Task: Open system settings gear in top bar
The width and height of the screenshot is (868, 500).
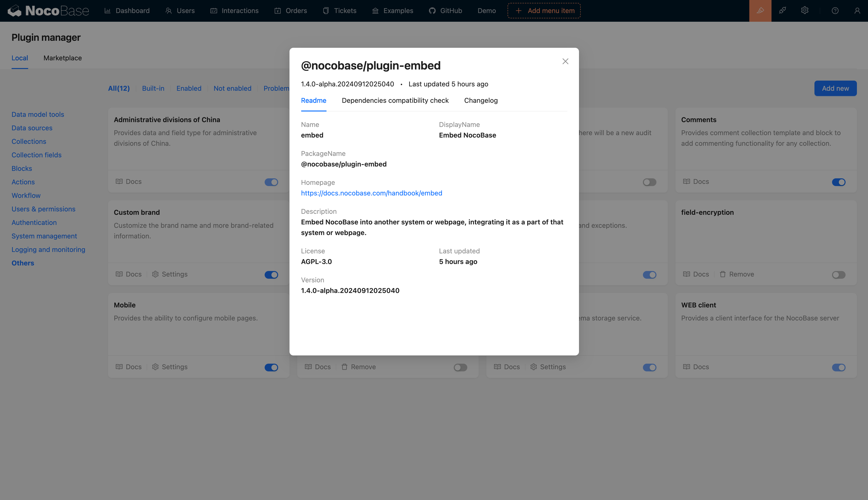Action: [x=805, y=11]
